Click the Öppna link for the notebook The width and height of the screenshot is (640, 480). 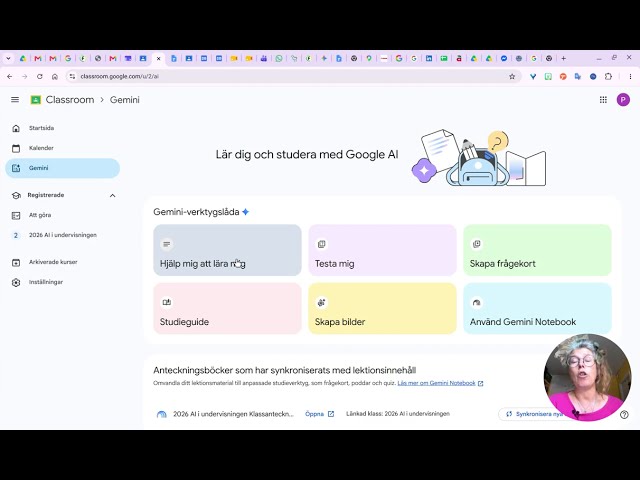tap(319, 414)
